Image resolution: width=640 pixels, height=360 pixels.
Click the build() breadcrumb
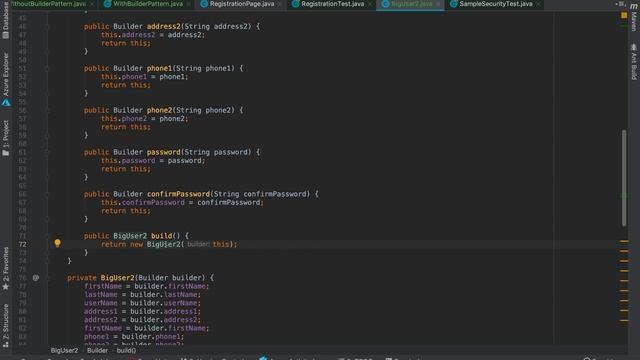tap(126, 350)
